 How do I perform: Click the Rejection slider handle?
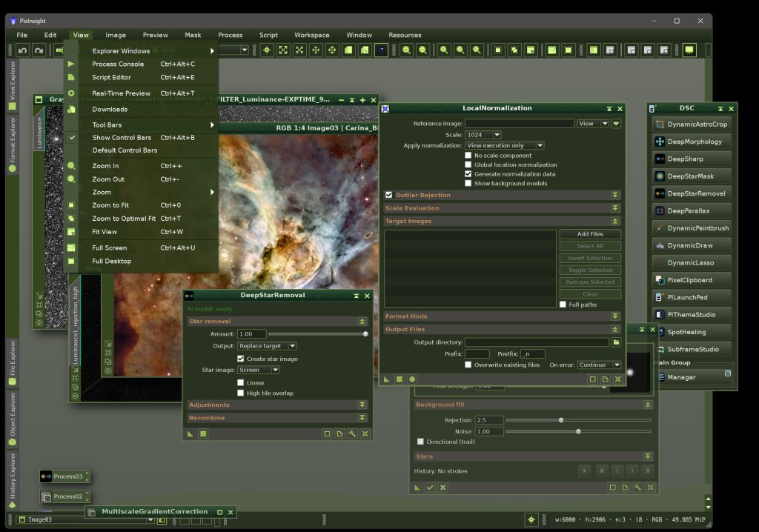coord(561,420)
